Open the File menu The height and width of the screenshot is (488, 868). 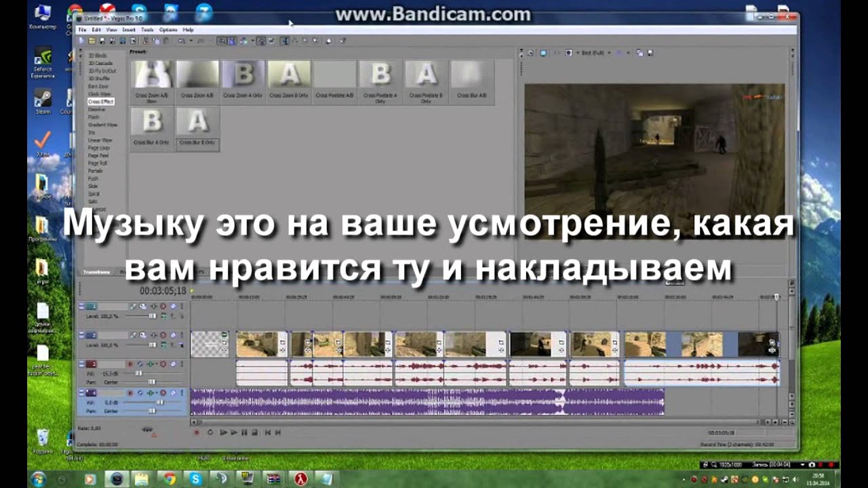82,30
